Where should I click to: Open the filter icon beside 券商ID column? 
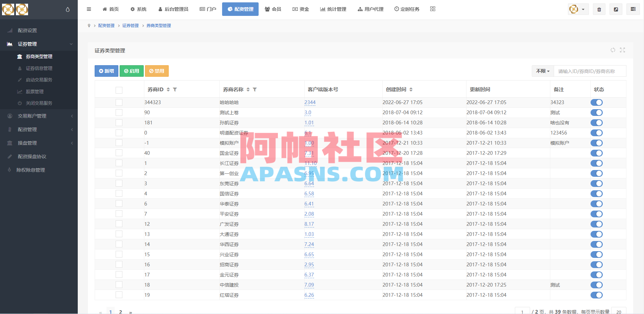coord(175,90)
